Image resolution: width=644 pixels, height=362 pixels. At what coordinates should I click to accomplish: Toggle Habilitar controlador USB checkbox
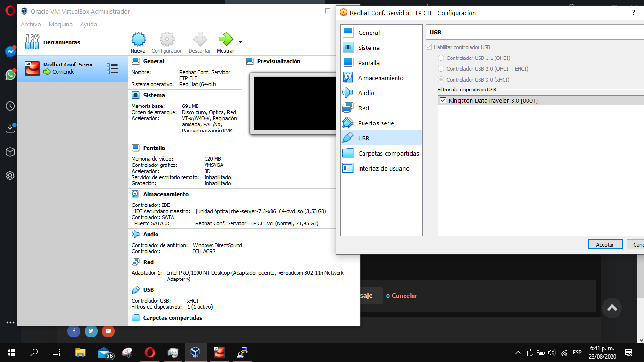[429, 47]
